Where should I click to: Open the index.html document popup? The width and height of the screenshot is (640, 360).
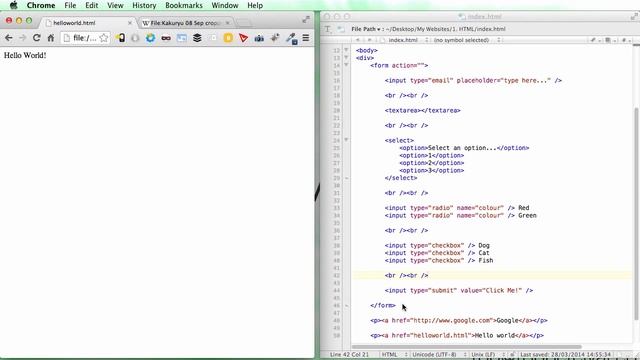pos(404,40)
